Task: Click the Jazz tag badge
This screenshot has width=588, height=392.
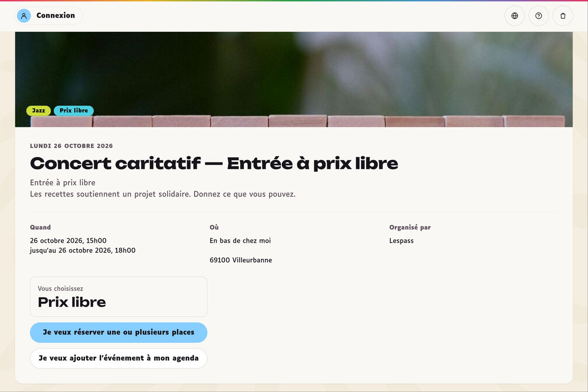Action: click(x=39, y=111)
